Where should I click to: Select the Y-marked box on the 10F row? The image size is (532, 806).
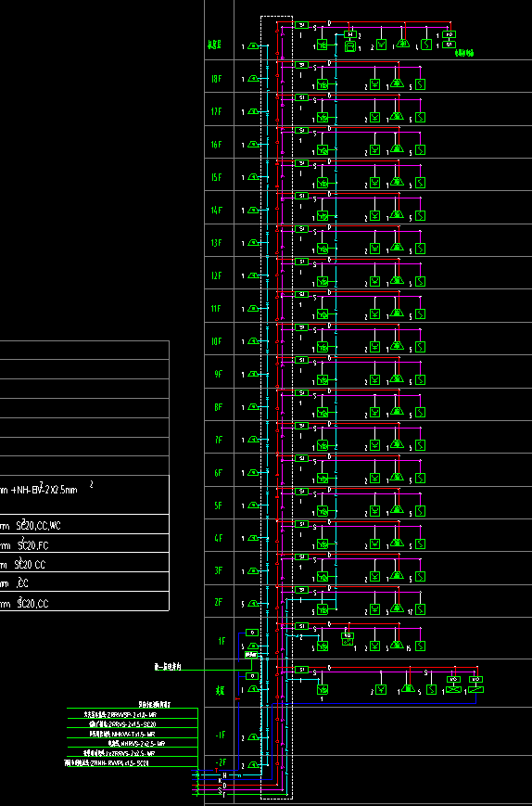375,347
